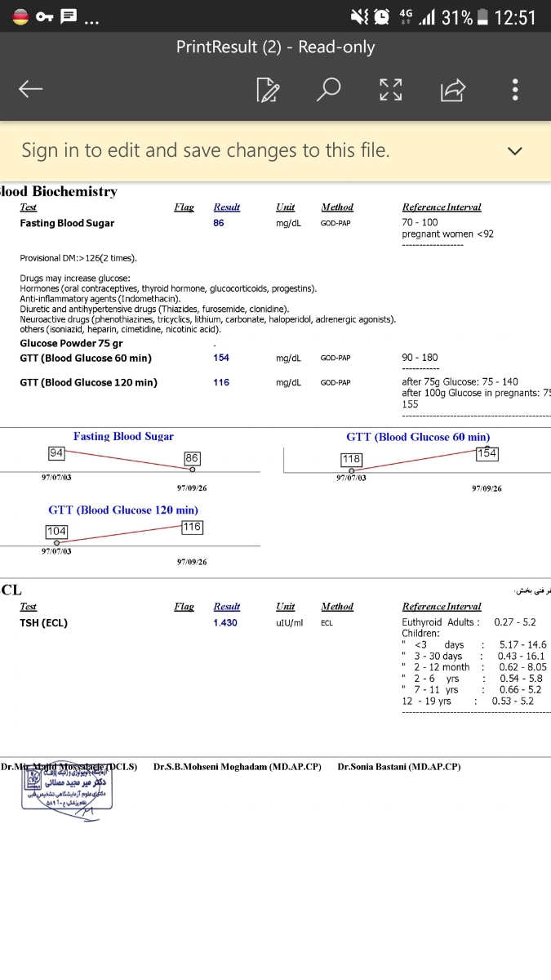551x980 pixels.
Task: Expand the sign-in banner chevron
Action: click(x=514, y=150)
